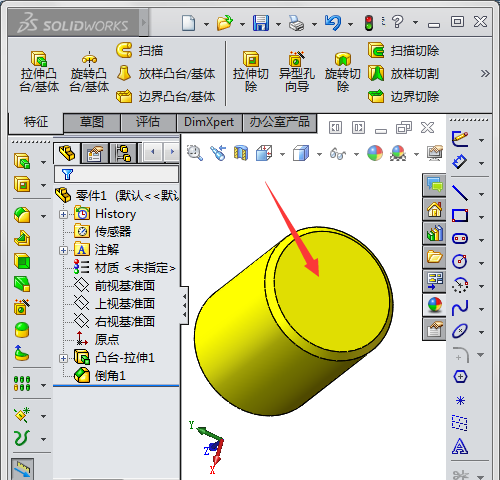Click the Save icon
The height and width of the screenshot is (480, 500).
[x=261, y=23]
